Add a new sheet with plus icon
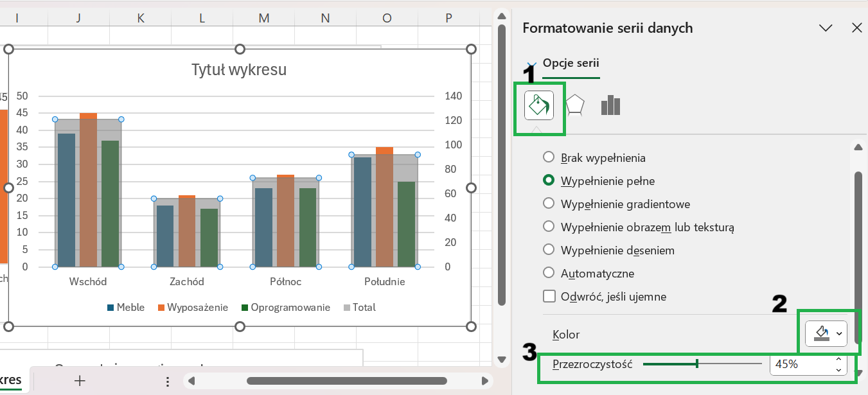This screenshot has width=868, height=395. point(80,381)
